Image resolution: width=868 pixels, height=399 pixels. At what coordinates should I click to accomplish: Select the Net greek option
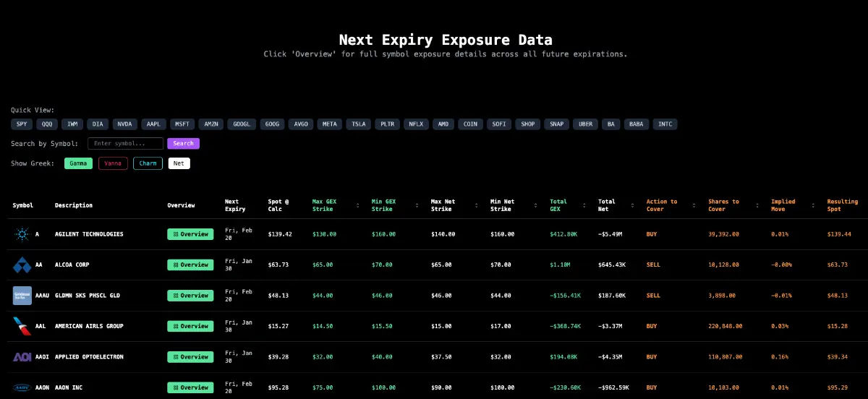(x=179, y=163)
